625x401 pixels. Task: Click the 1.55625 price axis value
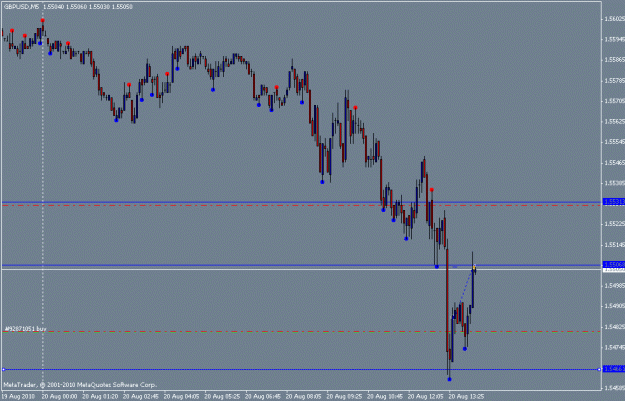pos(615,121)
